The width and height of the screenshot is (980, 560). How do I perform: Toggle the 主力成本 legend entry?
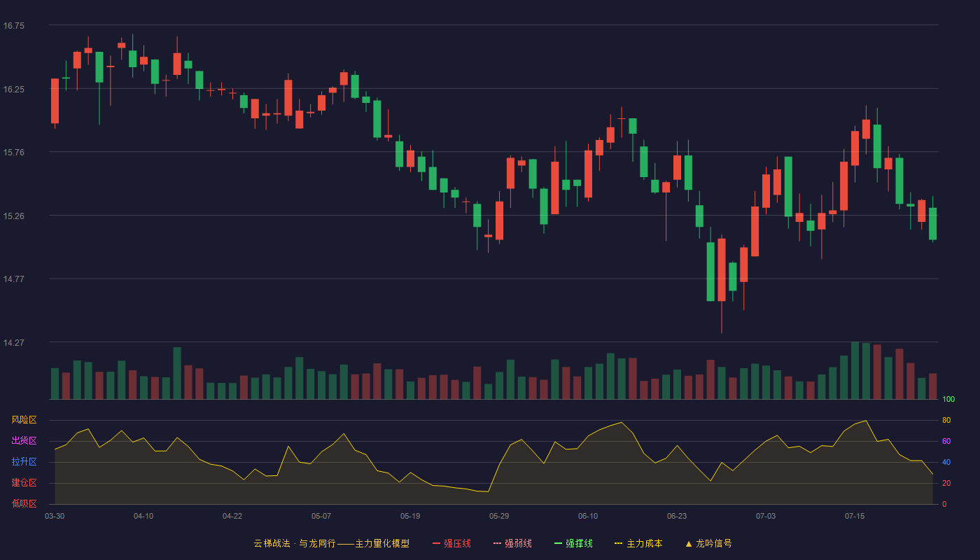tap(638, 543)
